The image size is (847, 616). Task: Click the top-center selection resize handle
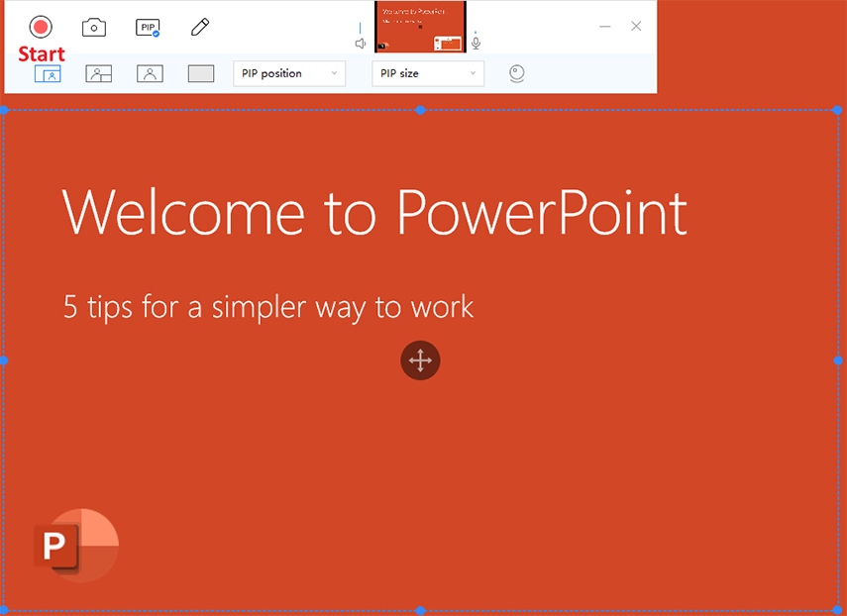click(x=420, y=110)
